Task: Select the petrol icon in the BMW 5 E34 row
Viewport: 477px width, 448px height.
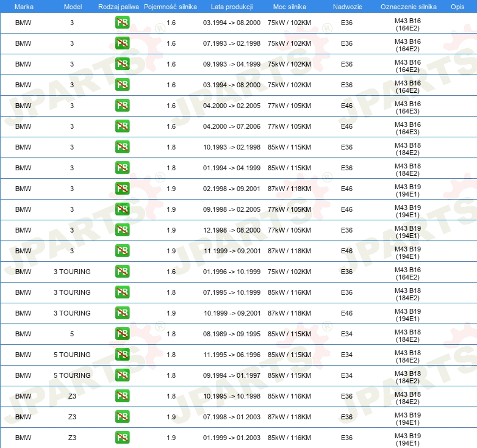Action: 122,334
